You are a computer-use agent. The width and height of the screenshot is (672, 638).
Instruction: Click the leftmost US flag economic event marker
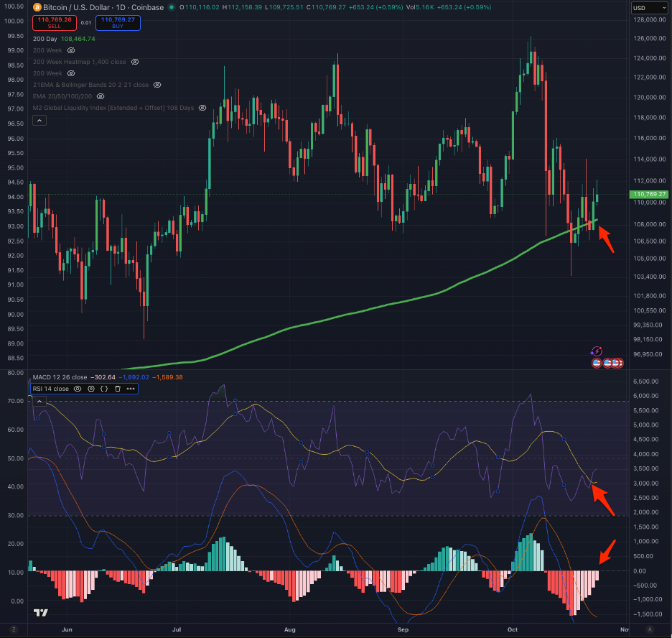click(596, 363)
